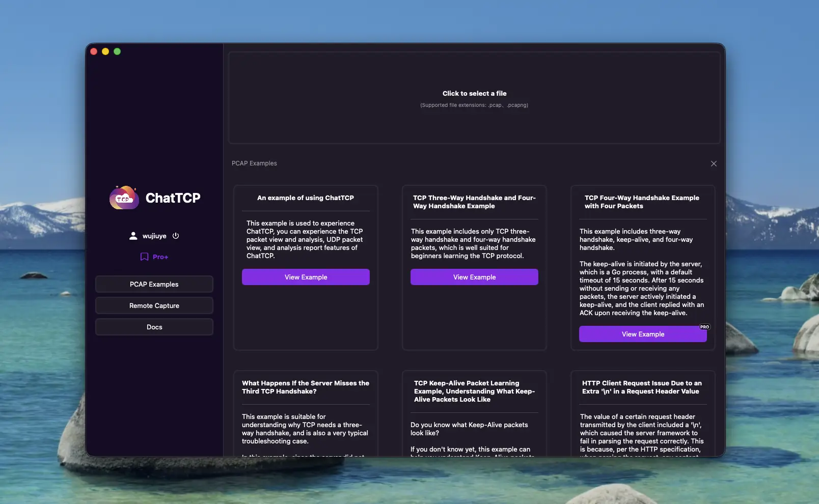
Task: Minimize the window with the yellow button
Action: [x=105, y=51]
